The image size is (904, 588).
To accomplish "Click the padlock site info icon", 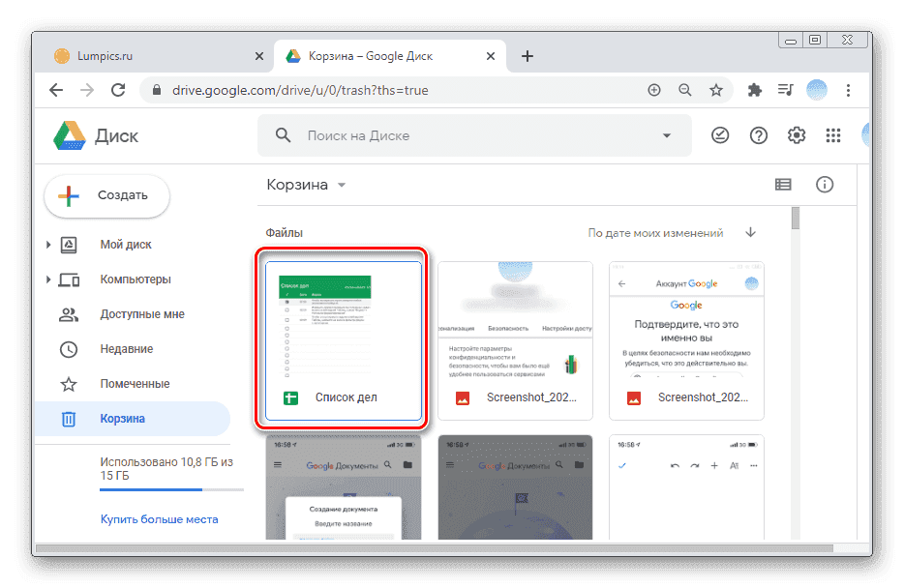I will [156, 90].
